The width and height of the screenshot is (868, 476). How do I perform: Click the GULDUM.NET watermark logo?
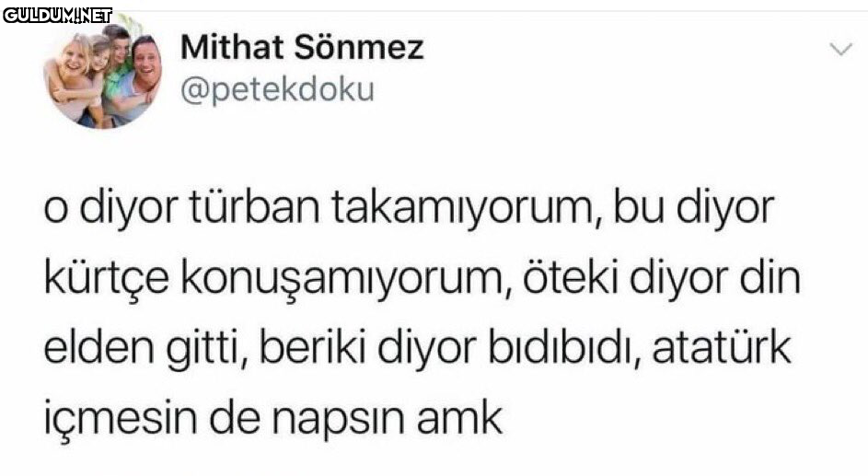tap(58, 16)
